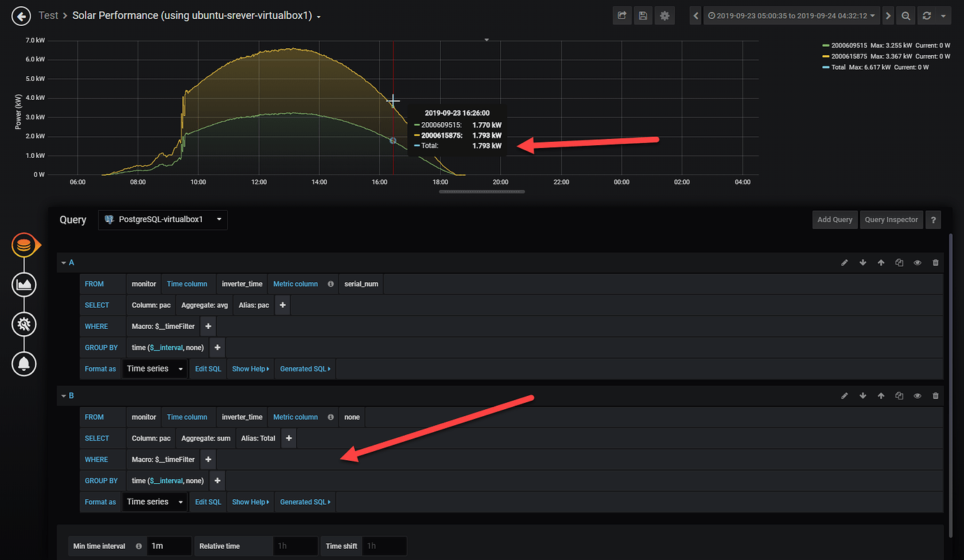Screen dimensions: 964x560
Task: Click the Add Query button
Action: pos(835,219)
